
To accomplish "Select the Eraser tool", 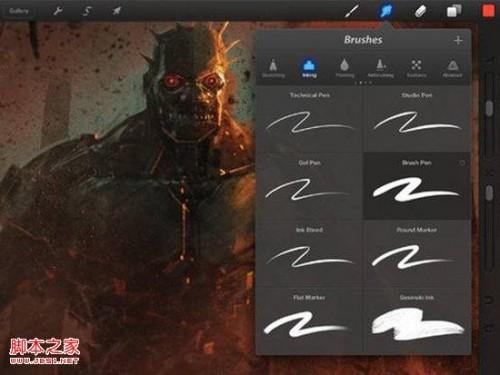I will coord(420,11).
